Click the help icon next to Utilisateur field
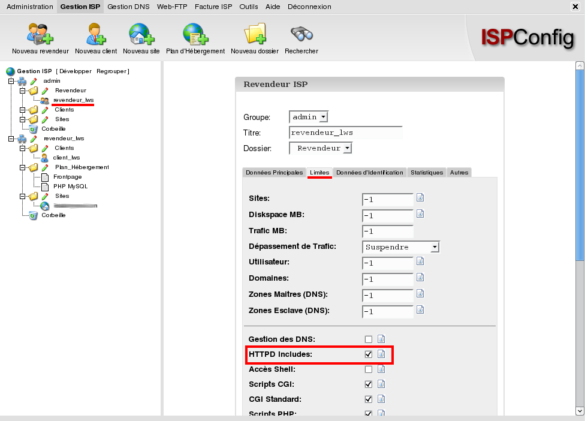The width and height of the screenshot is (585, 421). [x=420, y=261]
